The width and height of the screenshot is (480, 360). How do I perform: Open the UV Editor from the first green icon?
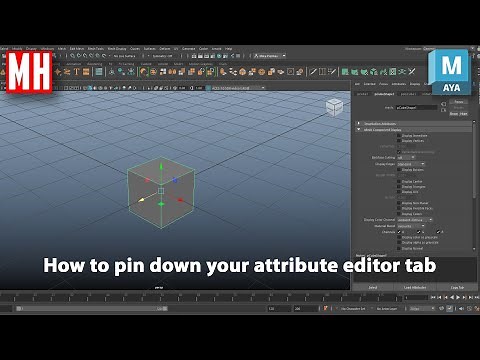(x=345, y=72)
